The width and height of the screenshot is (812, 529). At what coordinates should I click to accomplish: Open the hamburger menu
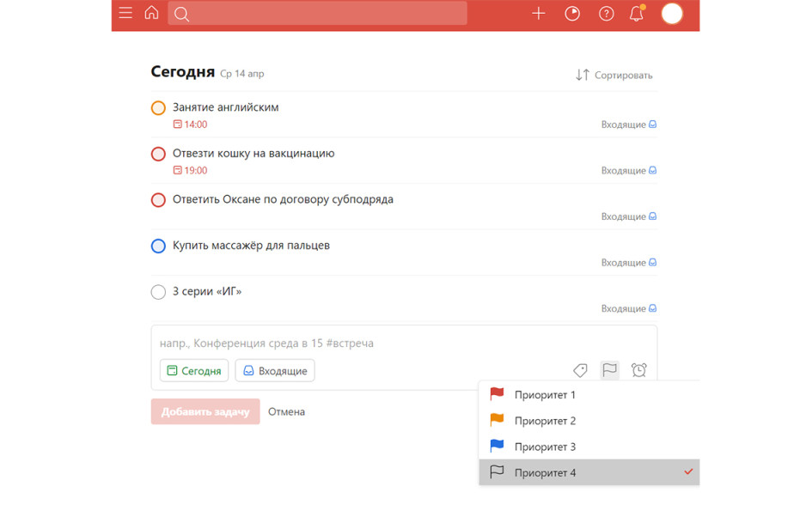click(125, 12)
